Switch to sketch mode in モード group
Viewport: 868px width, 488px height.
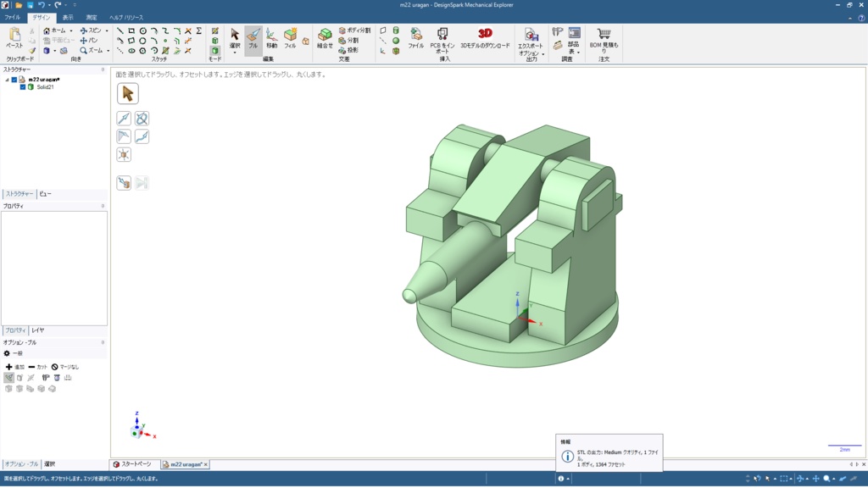tap(214, 31)
